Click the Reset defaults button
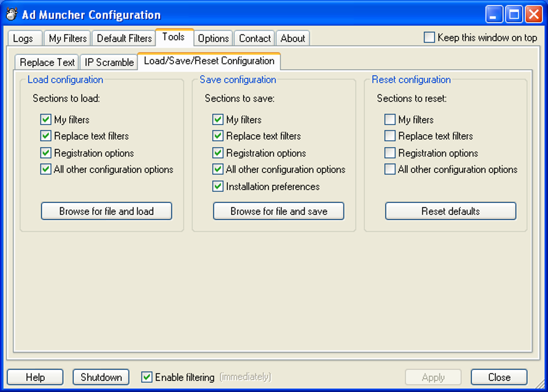 (x=450, y=211)
